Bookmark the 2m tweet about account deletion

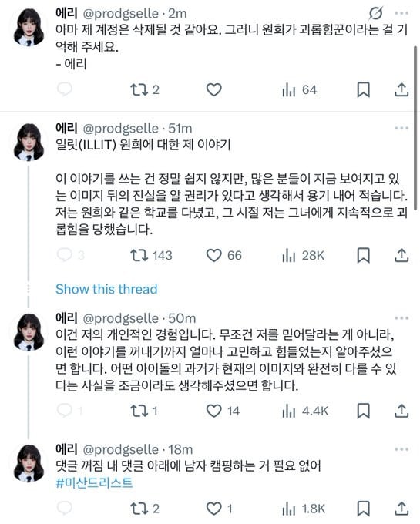364,90
